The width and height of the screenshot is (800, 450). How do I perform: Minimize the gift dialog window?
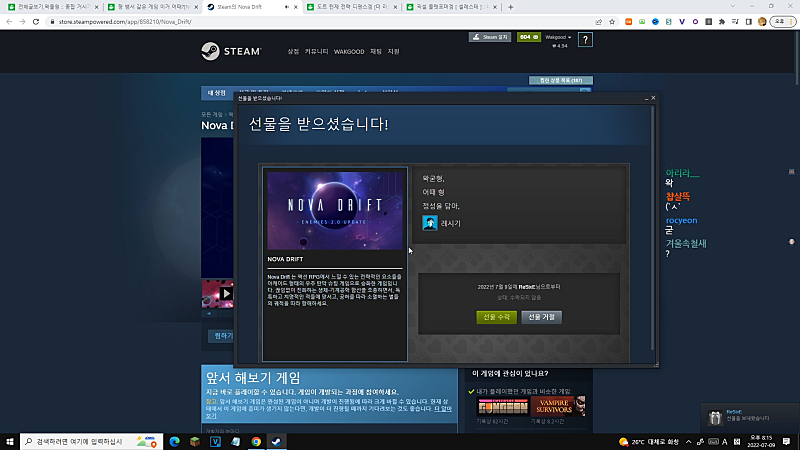(x=646, y=98)
